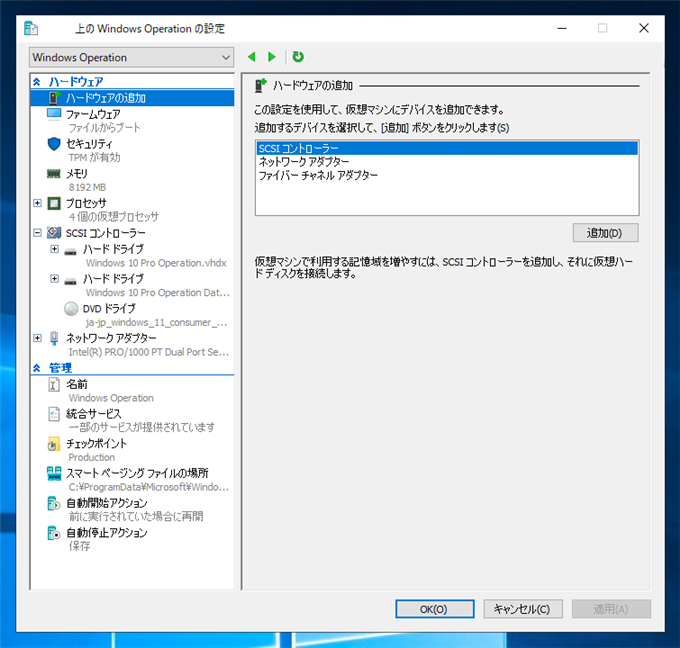This screenshot has height=648, width=680.
Task: Click the Firmware monitor icon
Action: (x=54, y=114)
